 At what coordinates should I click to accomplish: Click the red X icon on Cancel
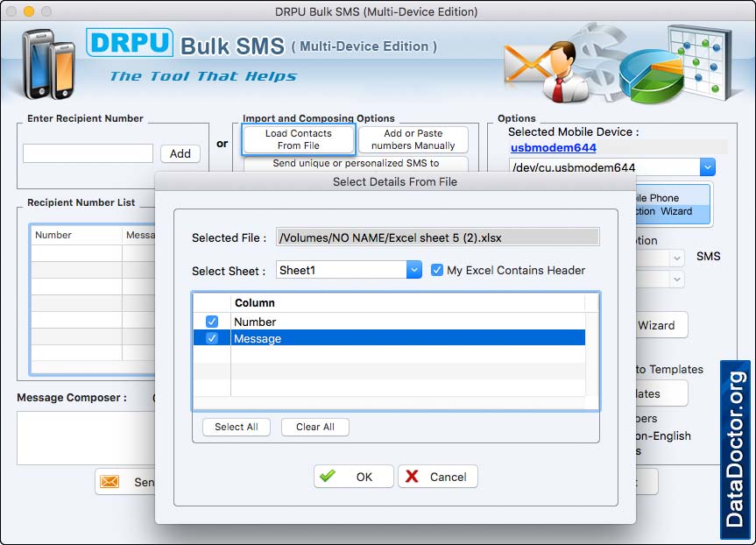tap(412, 477)
